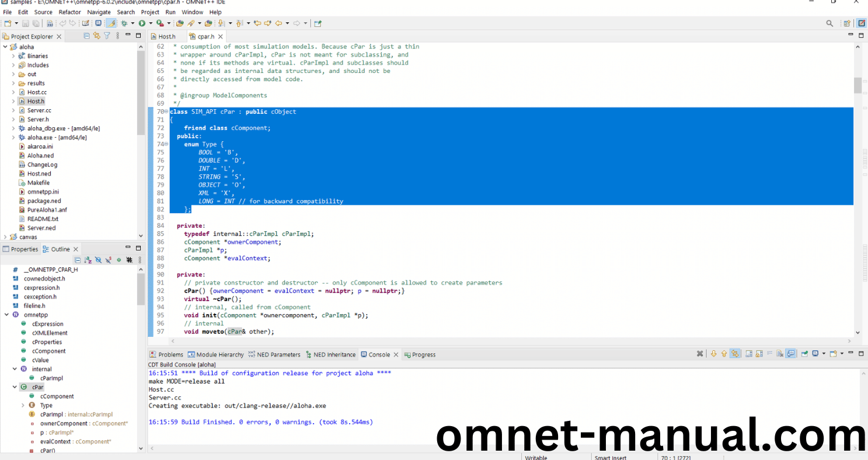The height and width of the screenshot is (460, 868).
Task: Open the Refactor menu
Action: coord(69,12)
